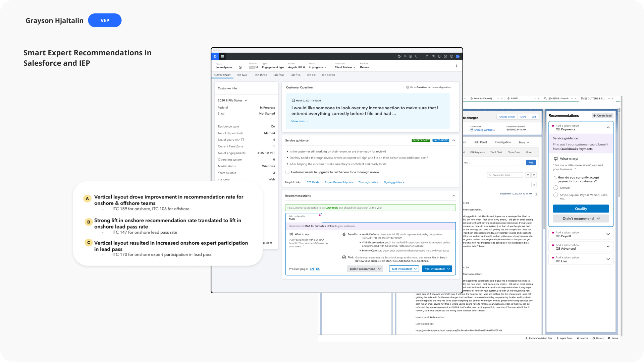
Task: Click the notifications bell icon
Action: point(439,56)
